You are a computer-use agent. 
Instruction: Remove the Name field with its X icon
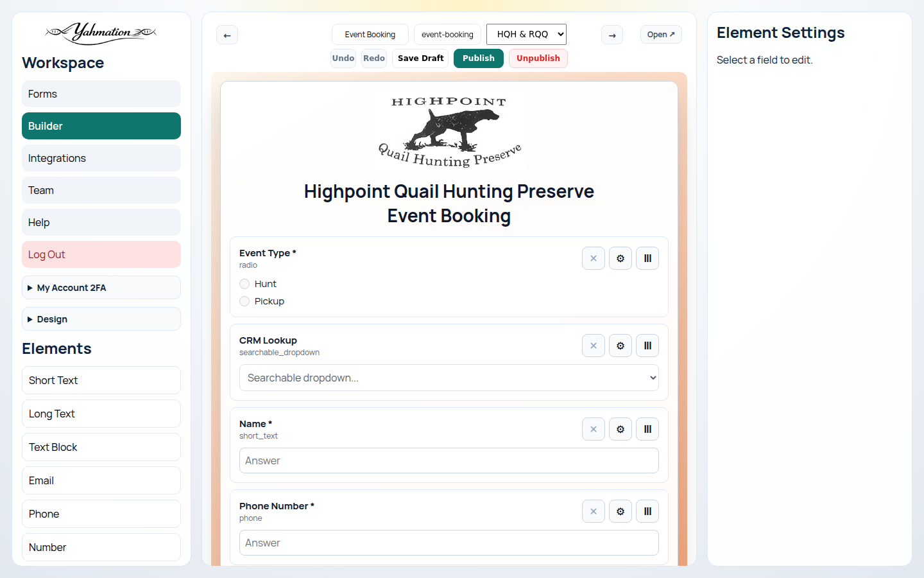pos(593,429)
